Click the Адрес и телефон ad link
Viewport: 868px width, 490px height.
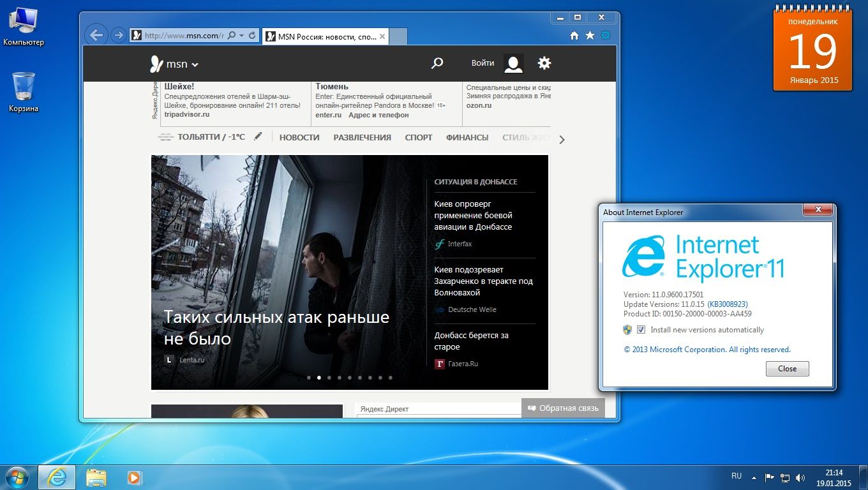[x=379, y=115]
